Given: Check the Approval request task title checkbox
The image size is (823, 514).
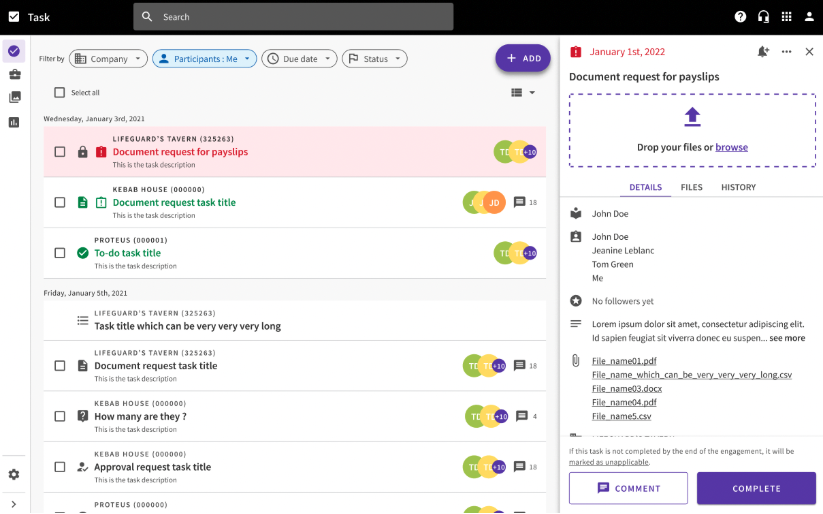Looking at the screenshot, I should click(x=60, y=467).
